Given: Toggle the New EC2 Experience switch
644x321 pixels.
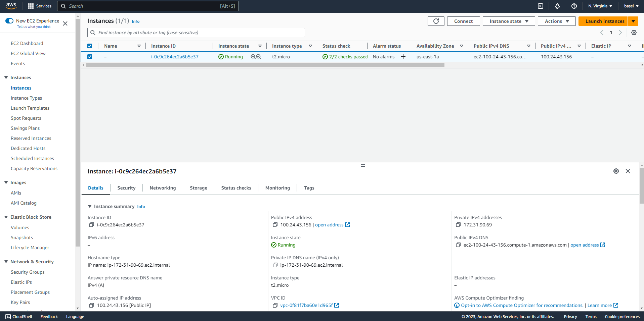Looking at the screenshot, I should coord(10,20).
